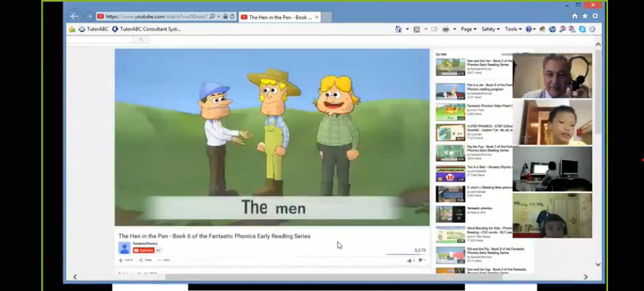Viewport: 644px width, 291px height.
Task: Click the address bar URL text
Action: [x=156, y=17]
